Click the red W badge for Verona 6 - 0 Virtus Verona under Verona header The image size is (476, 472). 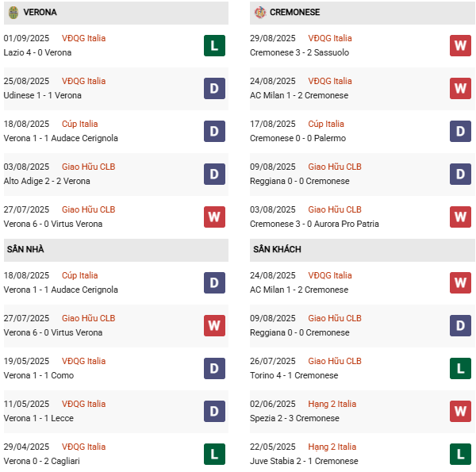coord(214,217)
